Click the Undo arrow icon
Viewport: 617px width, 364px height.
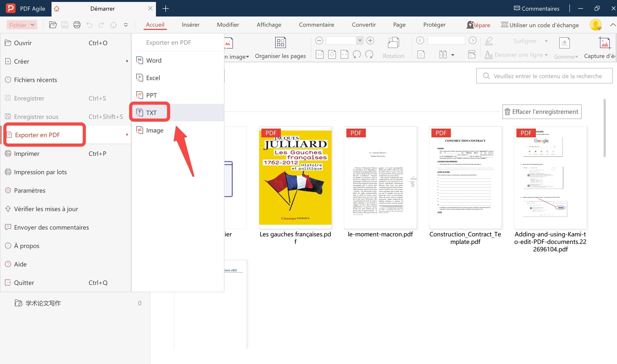(x=89, y=25)
